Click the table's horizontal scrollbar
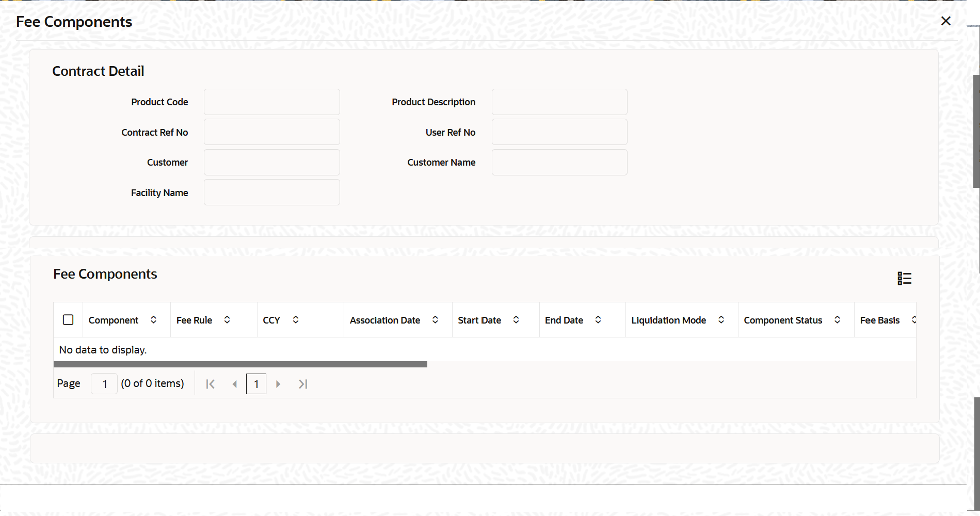980x516 pixels. [240, 364]
